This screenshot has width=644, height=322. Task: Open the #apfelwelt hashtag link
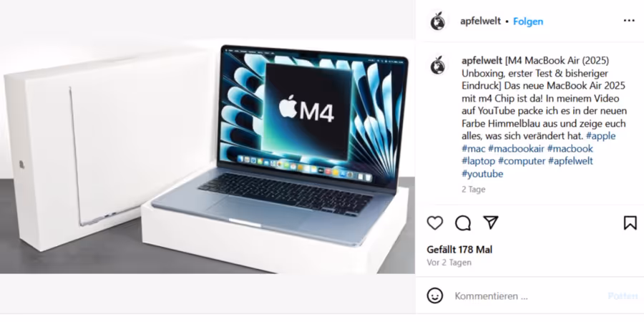570,161
